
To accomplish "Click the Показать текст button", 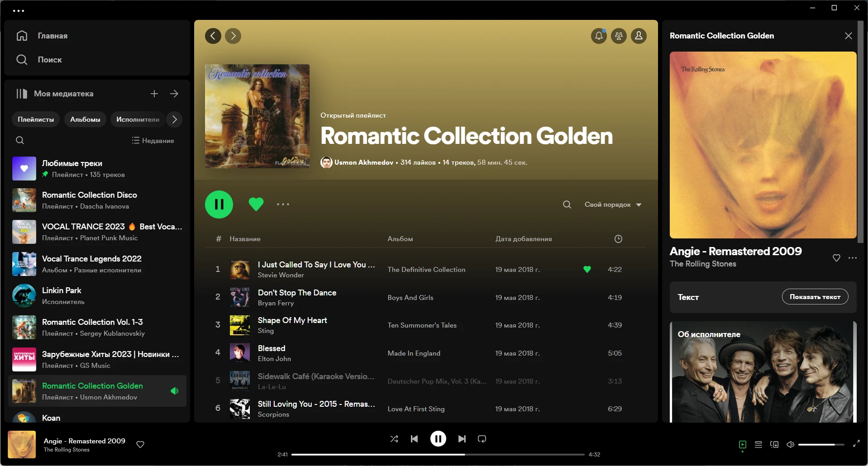I will tap(815, 297).
